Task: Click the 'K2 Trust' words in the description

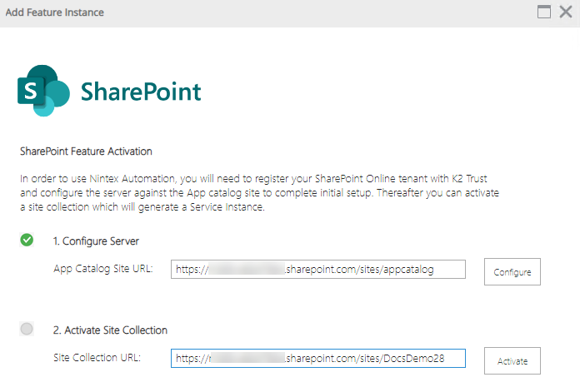Action: (479, 179)
